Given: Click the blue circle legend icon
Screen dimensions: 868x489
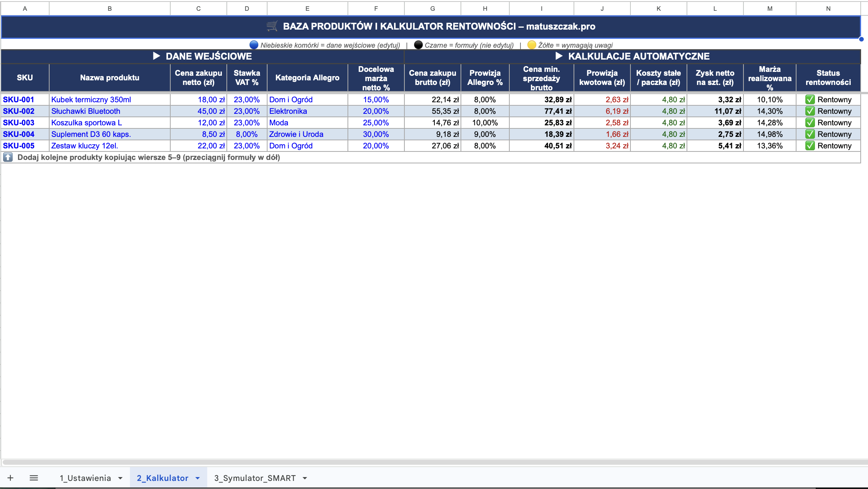Looking at the screenshot, I should (x=254, y=45).
